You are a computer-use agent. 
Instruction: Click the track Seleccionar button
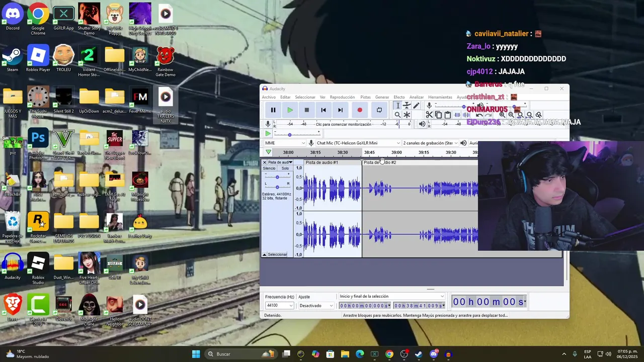(277, 254)
